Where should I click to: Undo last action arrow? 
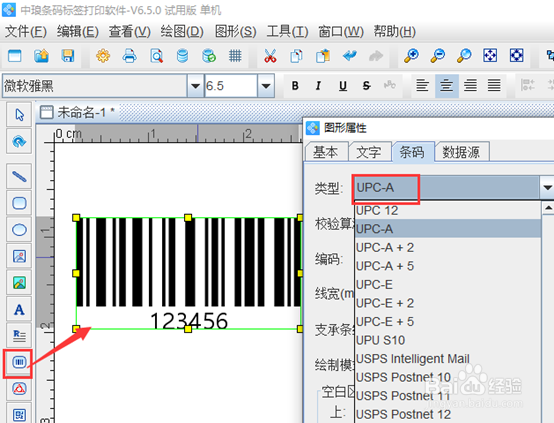tap(349, 56)
